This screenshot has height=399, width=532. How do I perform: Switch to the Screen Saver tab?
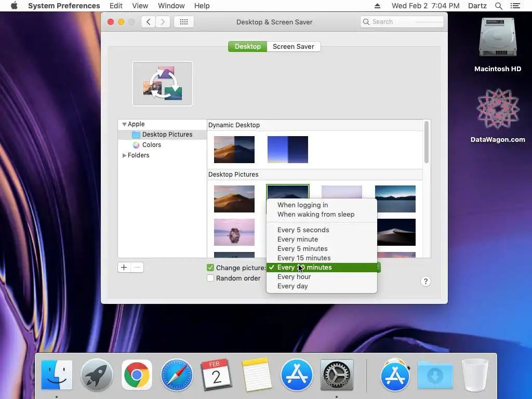(294, 46)
